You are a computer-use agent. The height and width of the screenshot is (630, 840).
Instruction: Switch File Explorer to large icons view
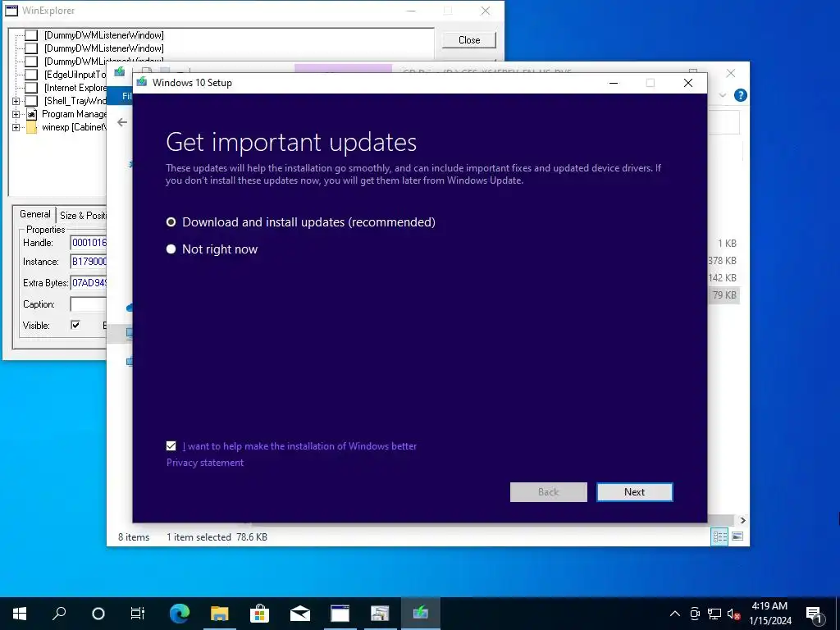pos(737,536)
